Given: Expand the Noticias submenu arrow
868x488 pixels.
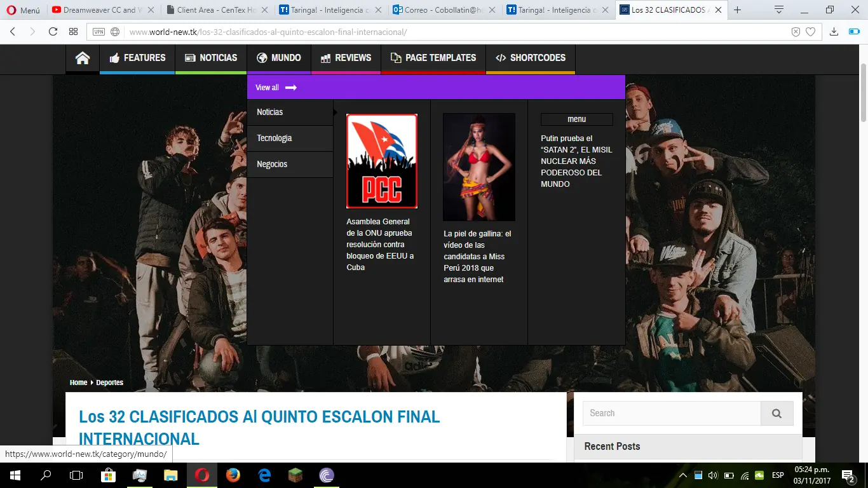Looking at the screenshot, I should click(335, 112).
